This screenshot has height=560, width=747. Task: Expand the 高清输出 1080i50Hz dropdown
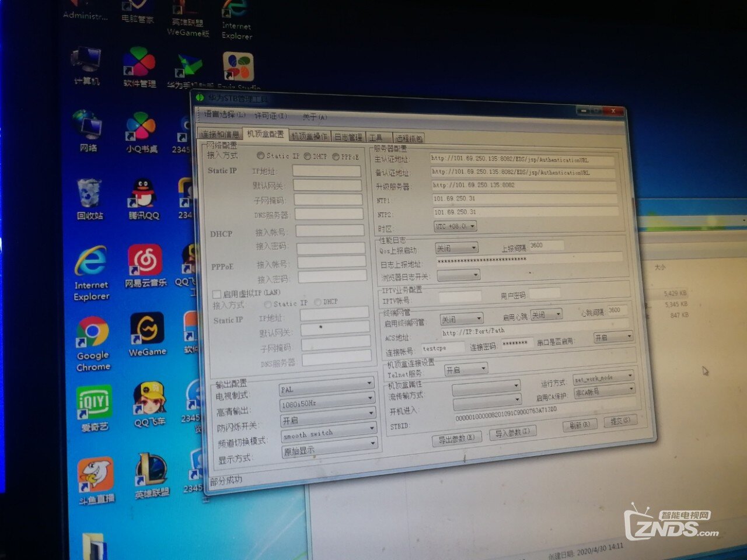[x=327, y=402]
